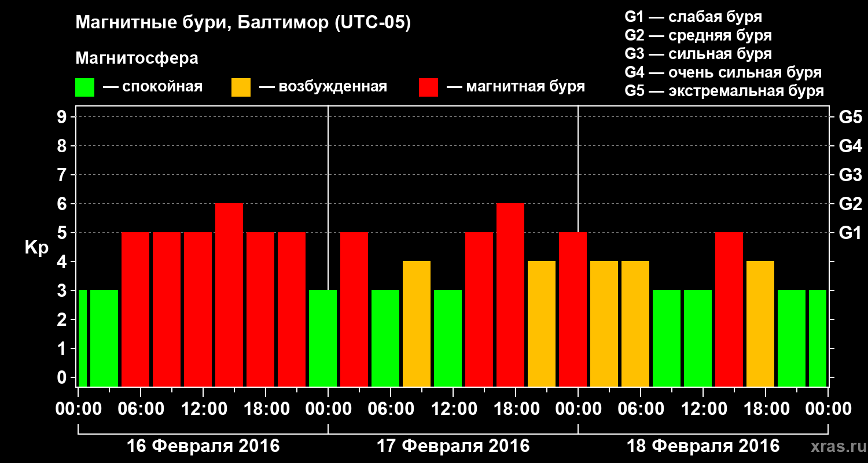
Task: Click the 'G5' tick label on right axis
Action: [850, 117]
